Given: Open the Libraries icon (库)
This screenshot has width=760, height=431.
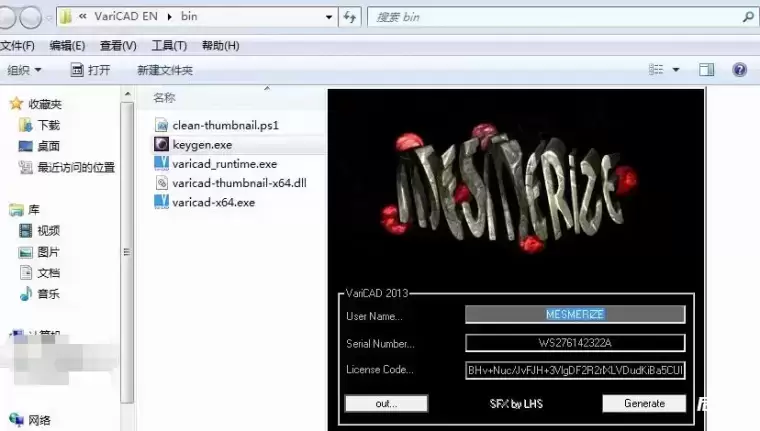Looking at the screenshot, I should click(16, 209).
